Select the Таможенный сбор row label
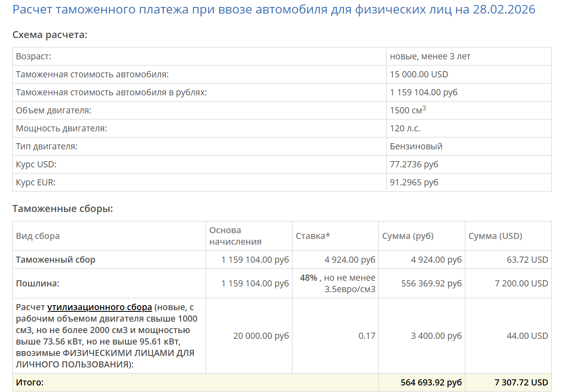This screenshot has width=564, height=392. coord(56,260)
